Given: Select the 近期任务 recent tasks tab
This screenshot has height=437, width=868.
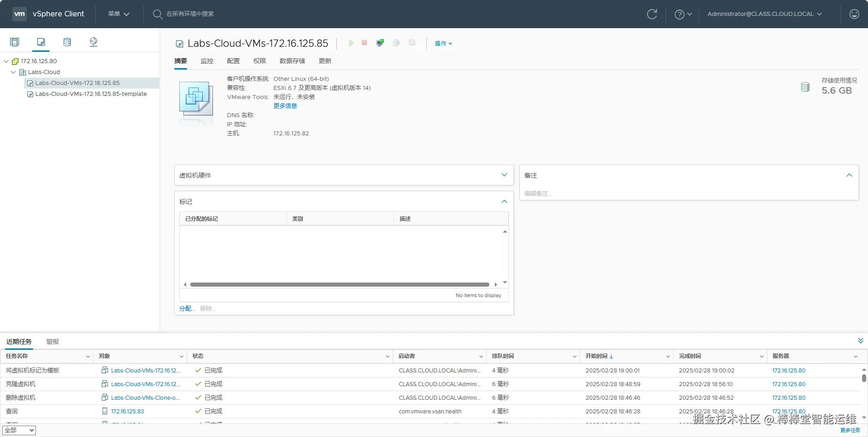Looking at the screenshot, I should click(19, 342).
